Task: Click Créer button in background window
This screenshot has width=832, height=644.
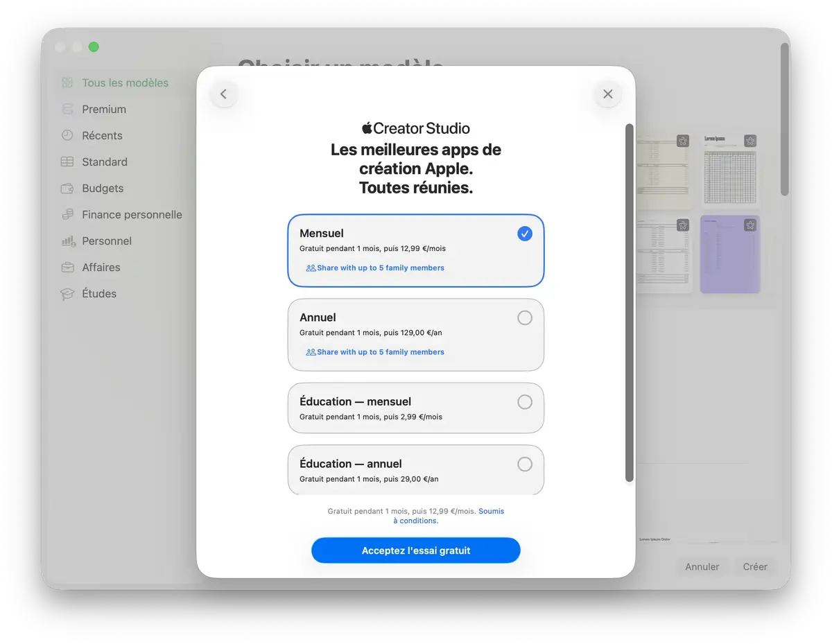Action: click(755, 567)
